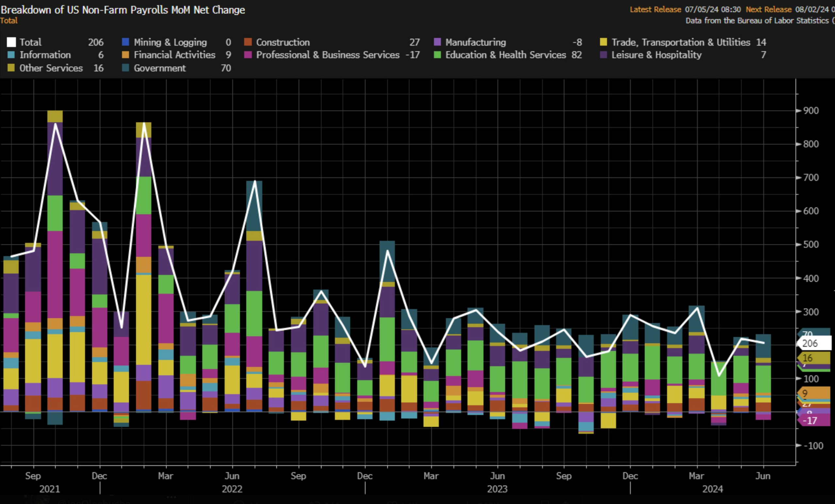This screenshot has height=504, width=835.
Task: Click the orange Total subtitle under title
Action: coord(9,21)
